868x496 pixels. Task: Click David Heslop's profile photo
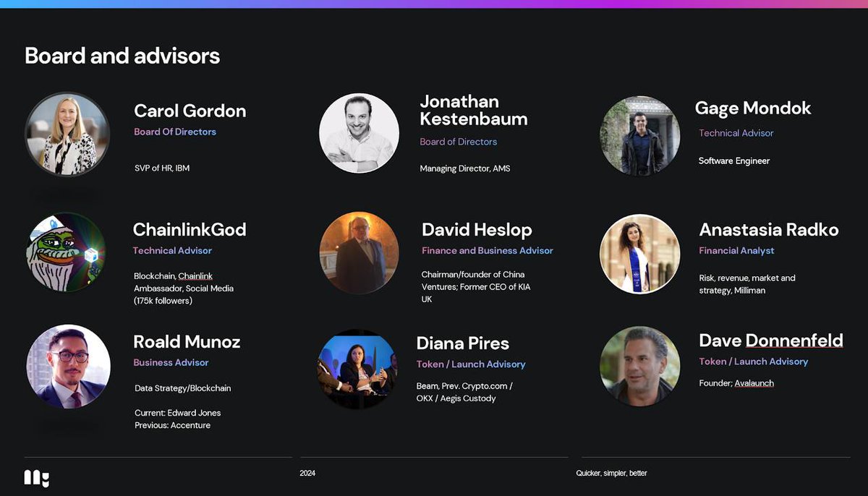click(359, 253)
